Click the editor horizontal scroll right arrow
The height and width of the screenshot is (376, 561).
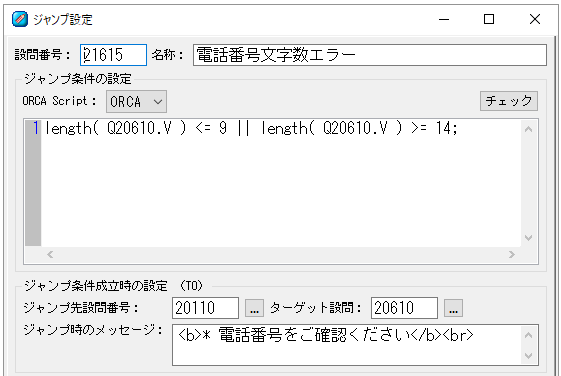[512, 254]
